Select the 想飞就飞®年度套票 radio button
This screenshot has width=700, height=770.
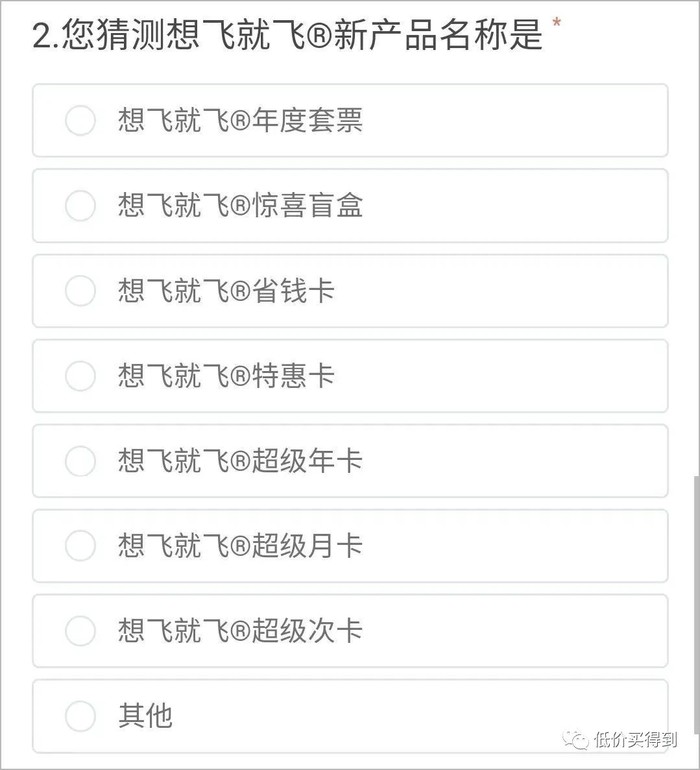pos(80,121)
